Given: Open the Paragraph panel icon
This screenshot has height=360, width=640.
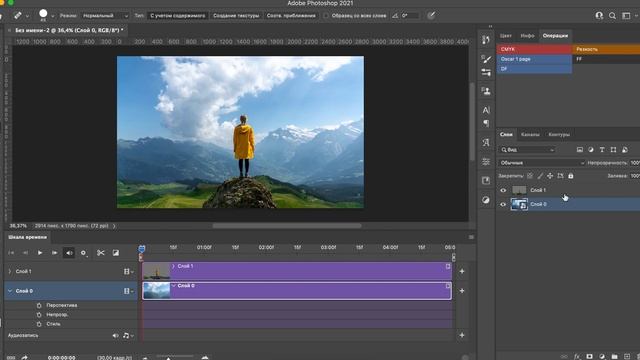Looking at the screenshot, I should pos(486,123).
